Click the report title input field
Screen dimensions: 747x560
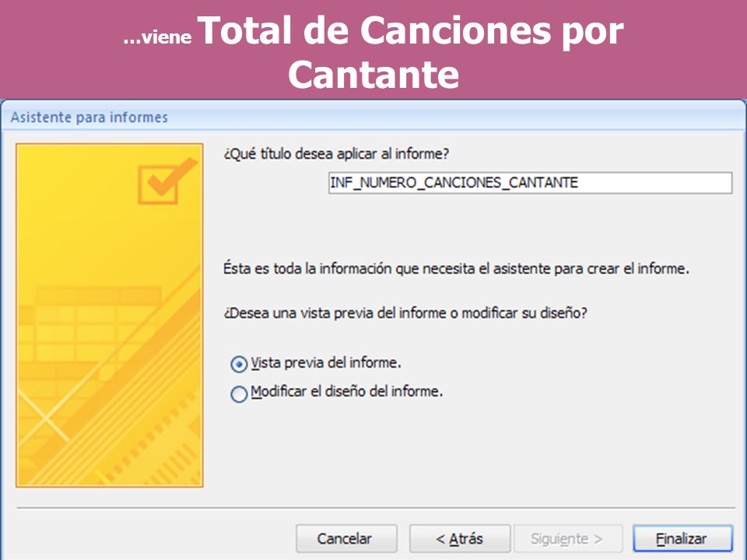point(530,183)
